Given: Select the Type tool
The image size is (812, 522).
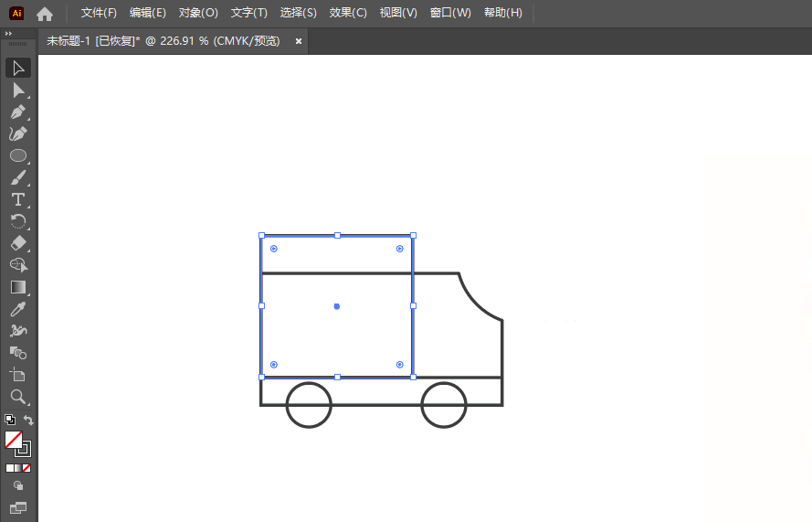Looking at the screenshot, I should [x=18, y=199].
